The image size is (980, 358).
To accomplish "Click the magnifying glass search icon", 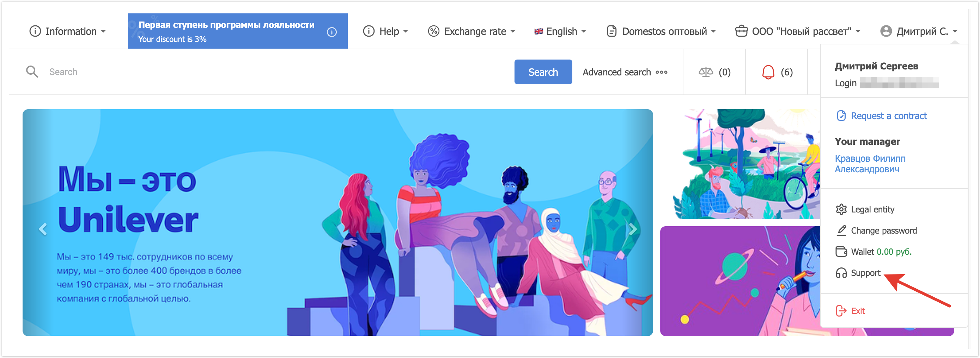I will 32,72.
